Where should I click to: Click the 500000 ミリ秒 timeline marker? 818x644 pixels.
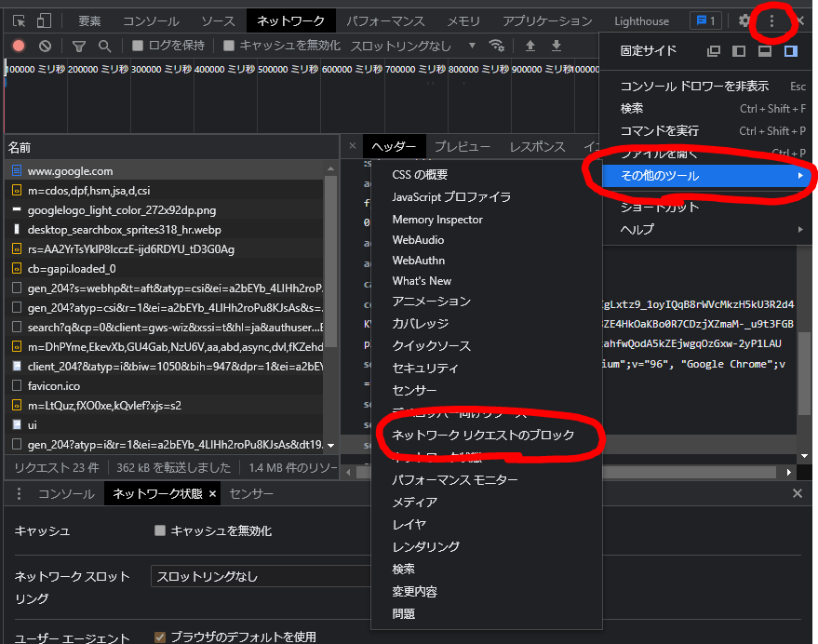[x=288, y=70]
